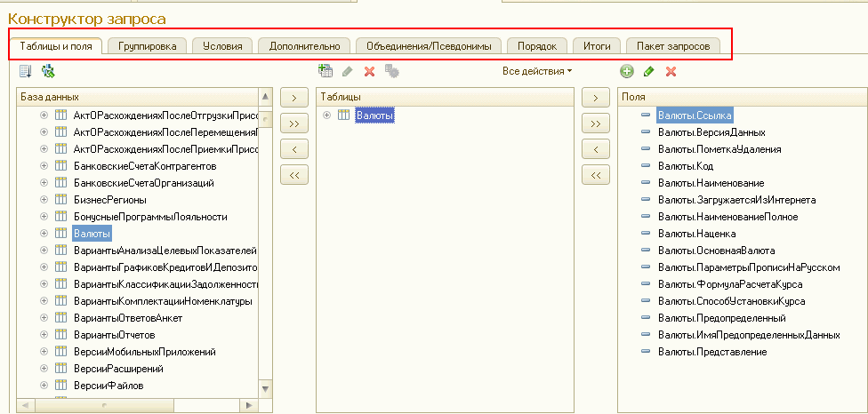Select the Валюты.ВерсияДанных field
The height and width of the screenshot is (414, 868).
pyautogui.click(x=711, y=132)
